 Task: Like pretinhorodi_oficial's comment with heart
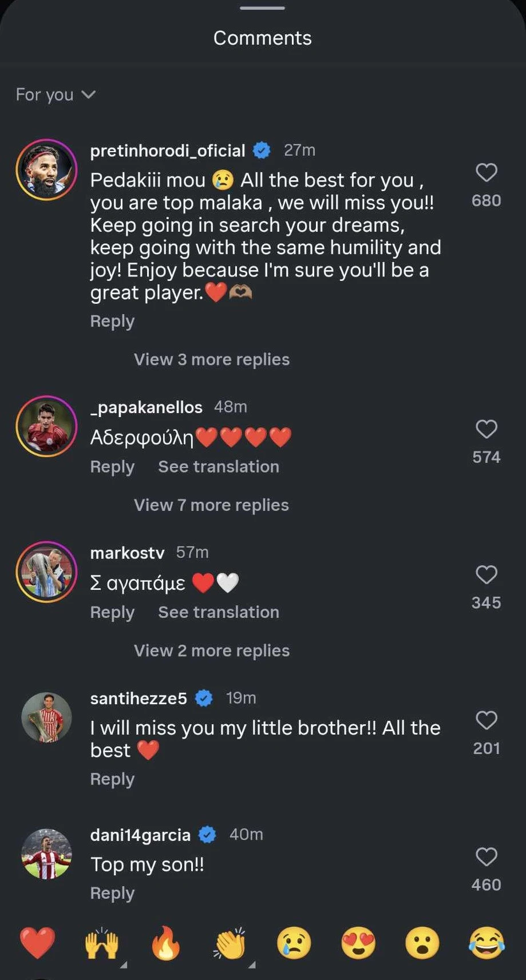pyautogui.click(x=486, y=172)
